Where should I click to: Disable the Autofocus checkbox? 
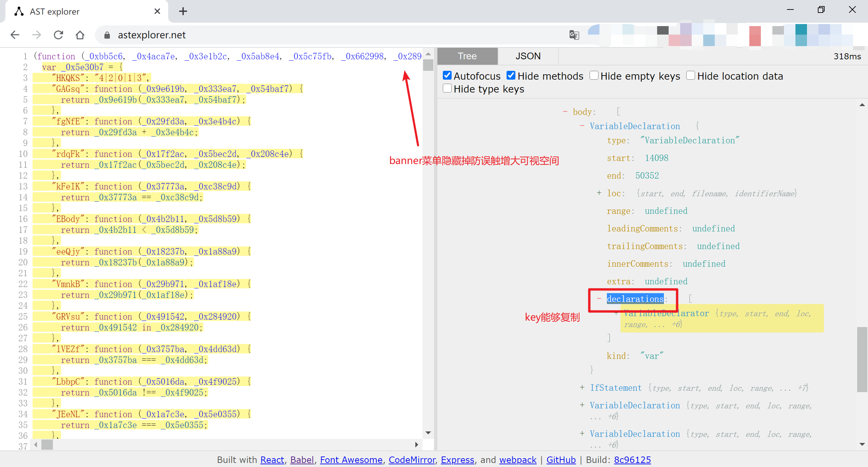click(447, 76)
